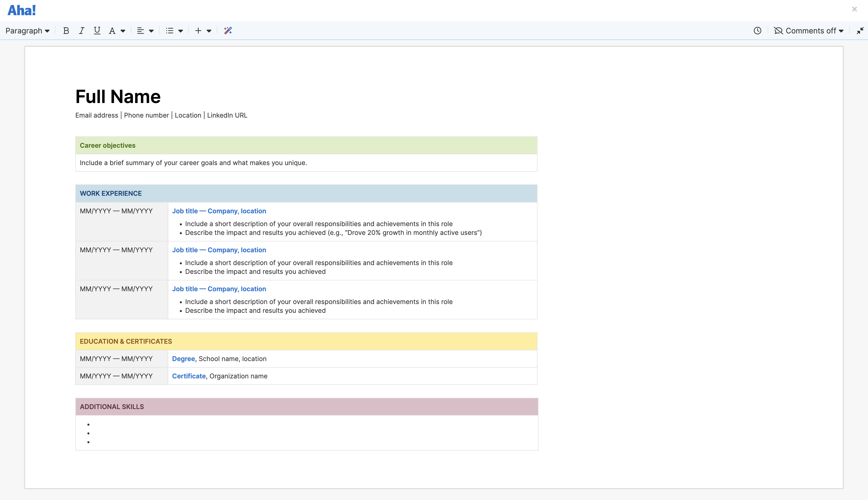Expand the list type arrow
Viewport: 868px width, 500px height.
tap(181, 31)
